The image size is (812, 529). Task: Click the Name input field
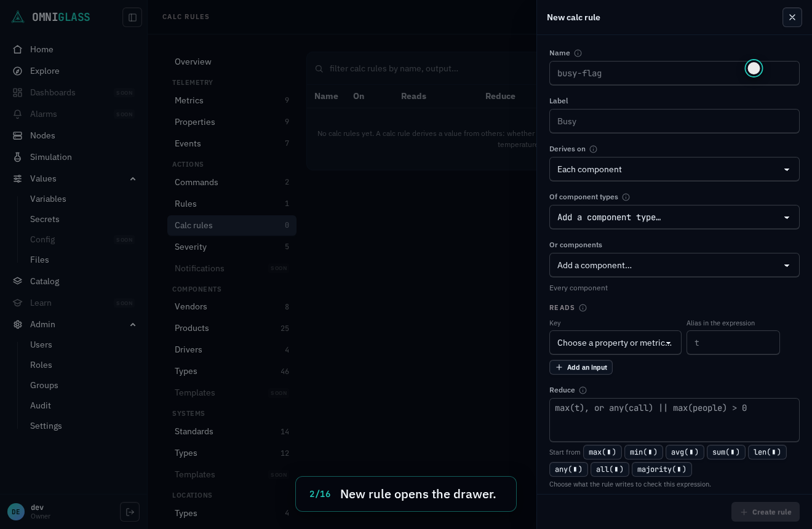pos(674,73)
